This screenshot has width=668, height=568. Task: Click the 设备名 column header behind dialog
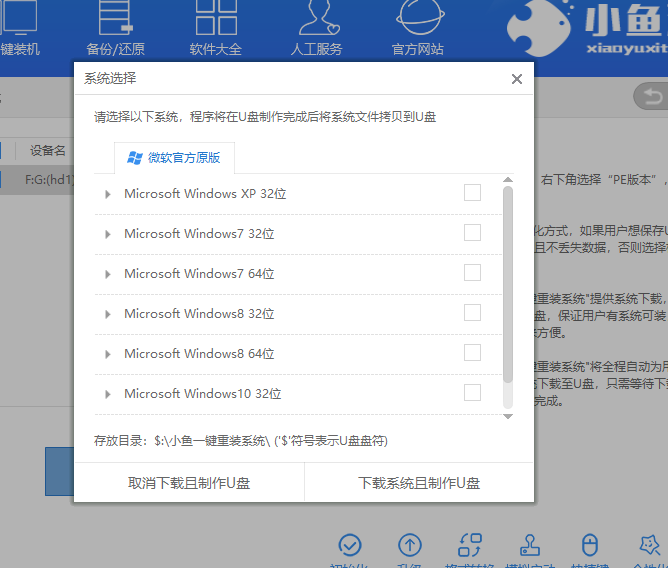(x=48, y=150)
